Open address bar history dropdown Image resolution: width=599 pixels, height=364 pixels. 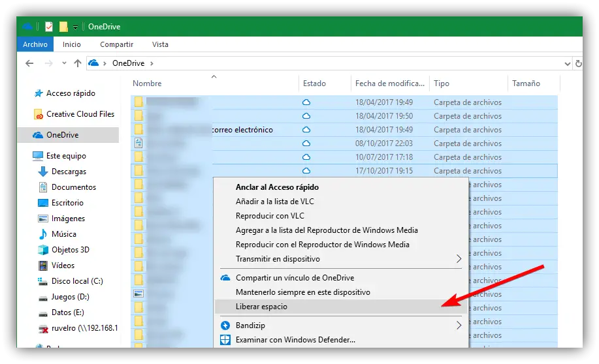[567, 64]
